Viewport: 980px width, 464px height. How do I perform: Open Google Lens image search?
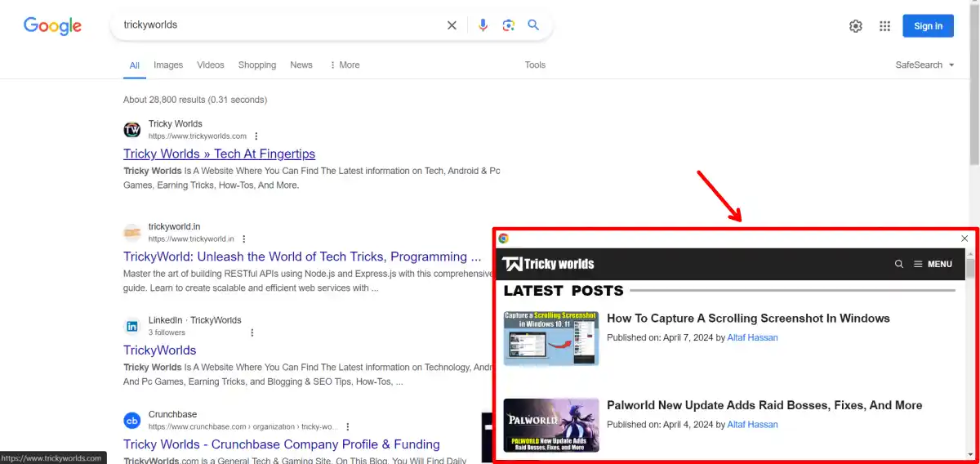pos(508,25)
